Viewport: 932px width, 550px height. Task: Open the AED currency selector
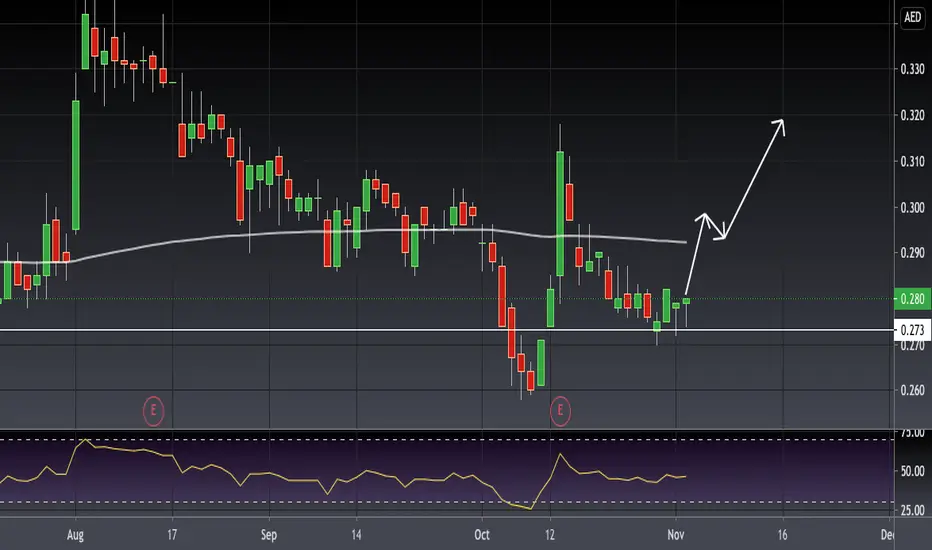912,17
